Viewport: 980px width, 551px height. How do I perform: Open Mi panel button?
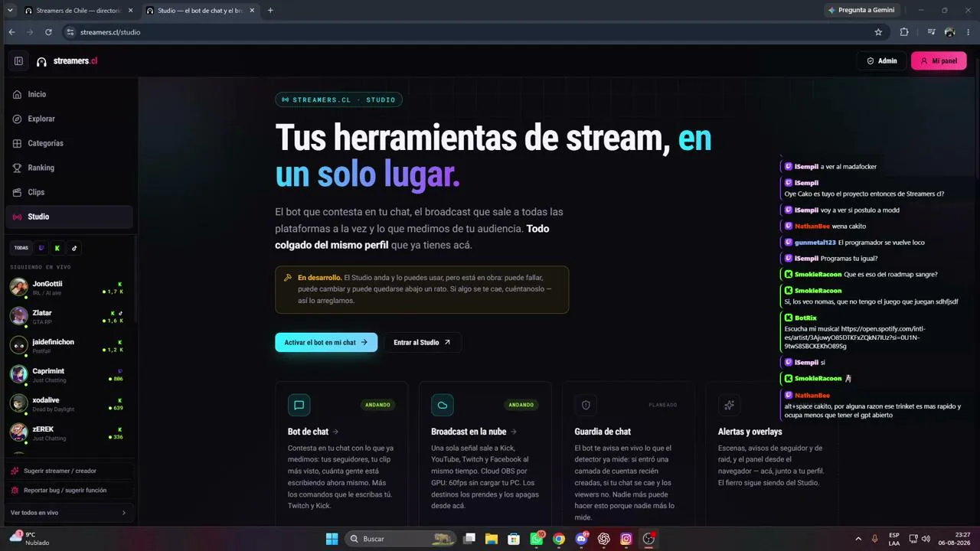(939, 61)
